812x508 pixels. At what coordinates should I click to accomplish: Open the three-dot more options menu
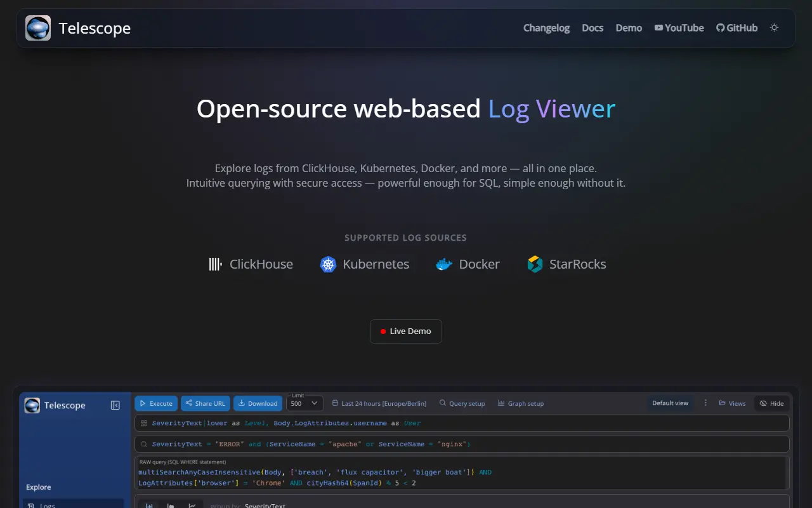point(705,403)
